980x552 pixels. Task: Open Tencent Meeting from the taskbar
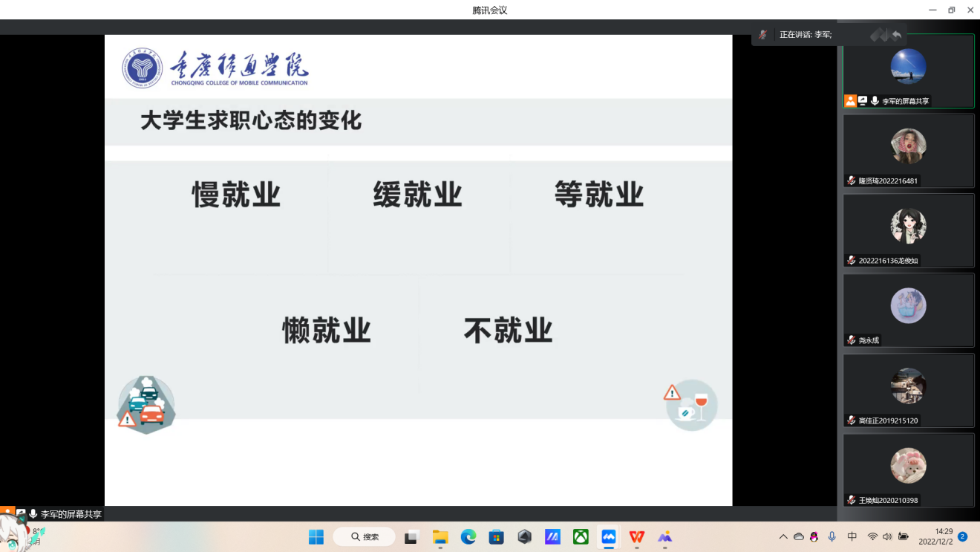pos(609,536)
